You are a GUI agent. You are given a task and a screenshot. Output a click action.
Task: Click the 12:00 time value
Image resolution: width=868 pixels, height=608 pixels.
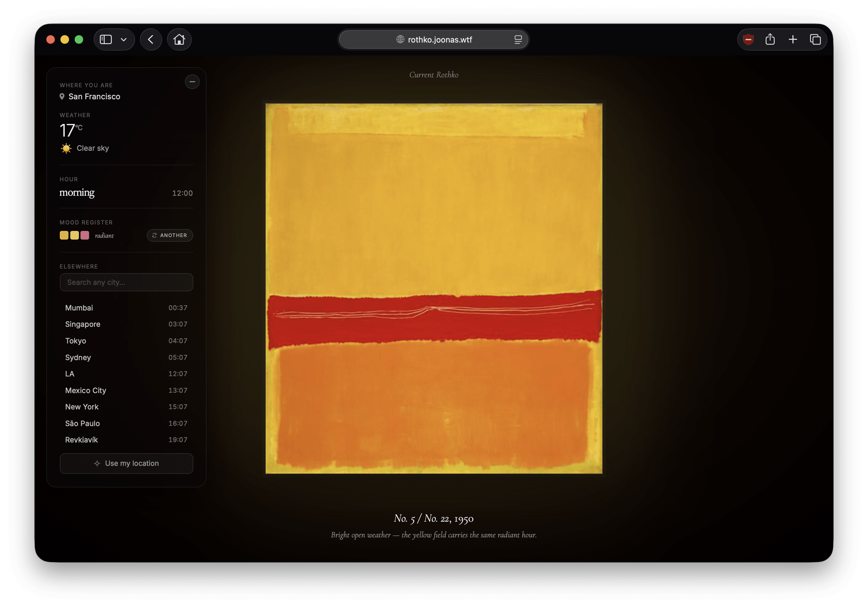point(182,193)
